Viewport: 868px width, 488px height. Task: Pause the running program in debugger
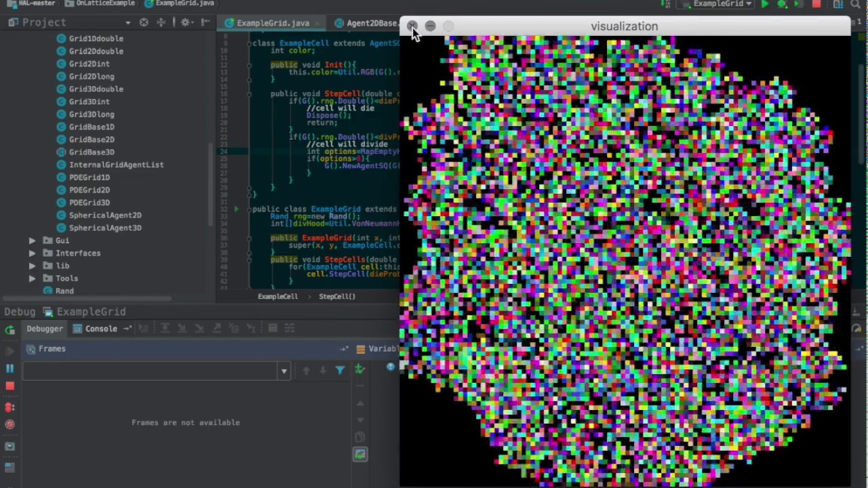10,368
